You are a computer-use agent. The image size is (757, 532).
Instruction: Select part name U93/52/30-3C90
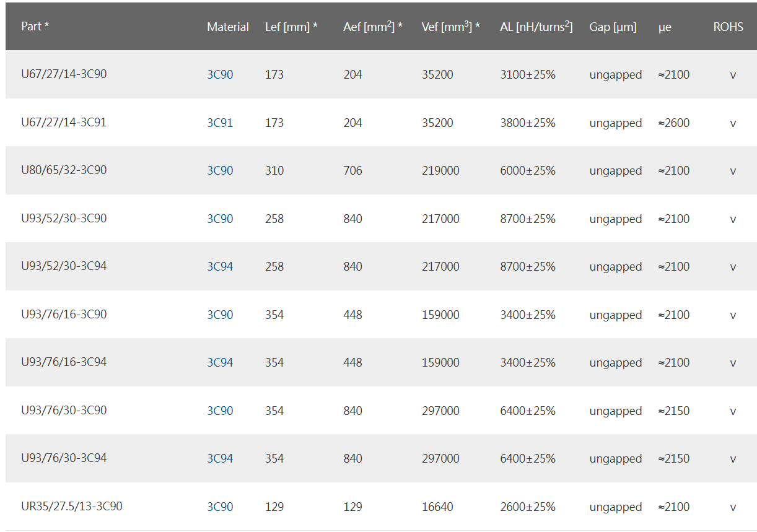point(64,219)
